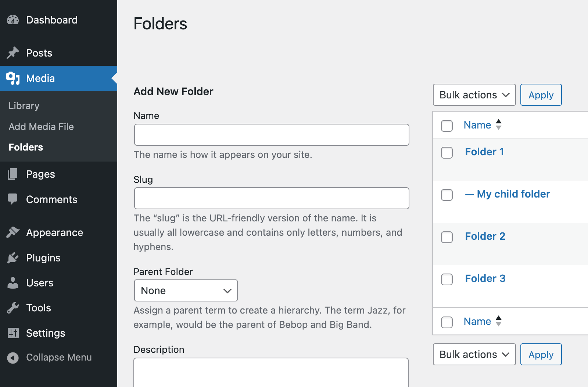The image size is (588, 387).
Task: Click the top Apply button
Action: (x=541, y=95)
